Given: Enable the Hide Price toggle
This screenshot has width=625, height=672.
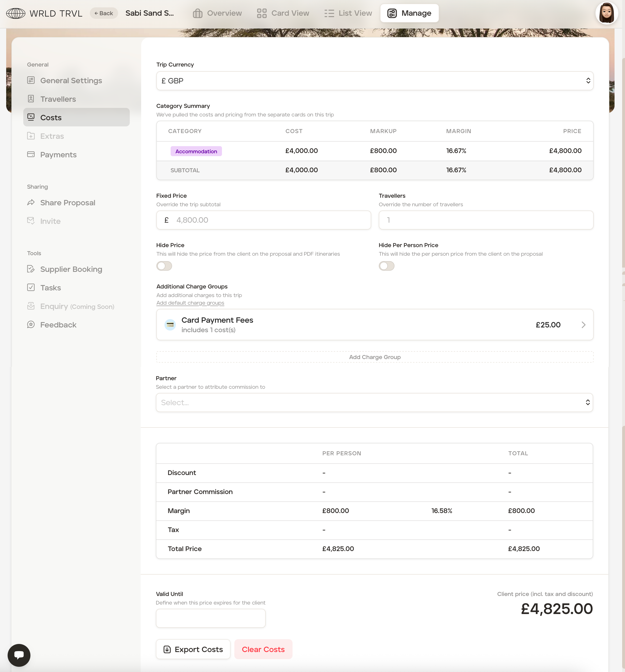Looking at the screenshot, I should 164,266.
